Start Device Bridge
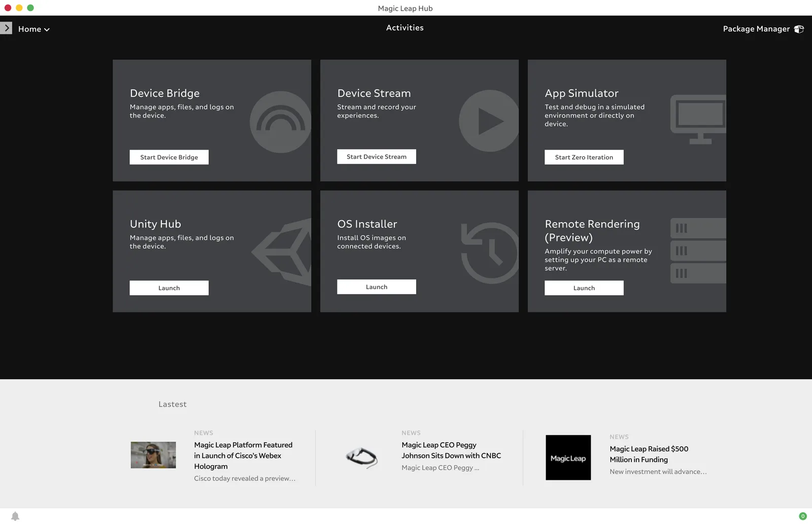Screen dimensions: 812x524 point(169,157)
